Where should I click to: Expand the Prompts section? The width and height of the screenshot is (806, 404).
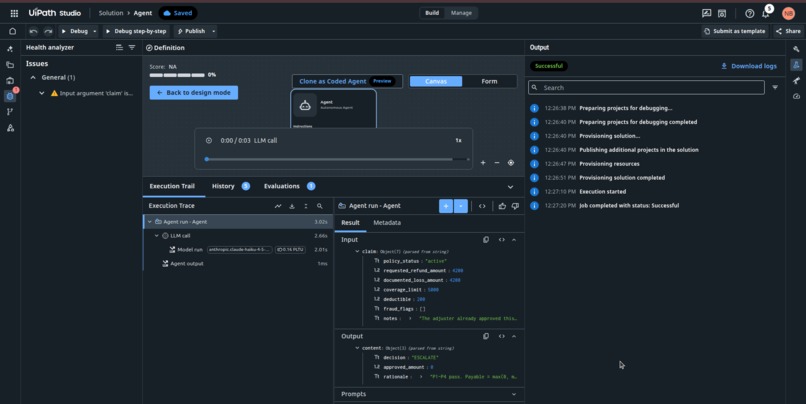pos(514,394)
